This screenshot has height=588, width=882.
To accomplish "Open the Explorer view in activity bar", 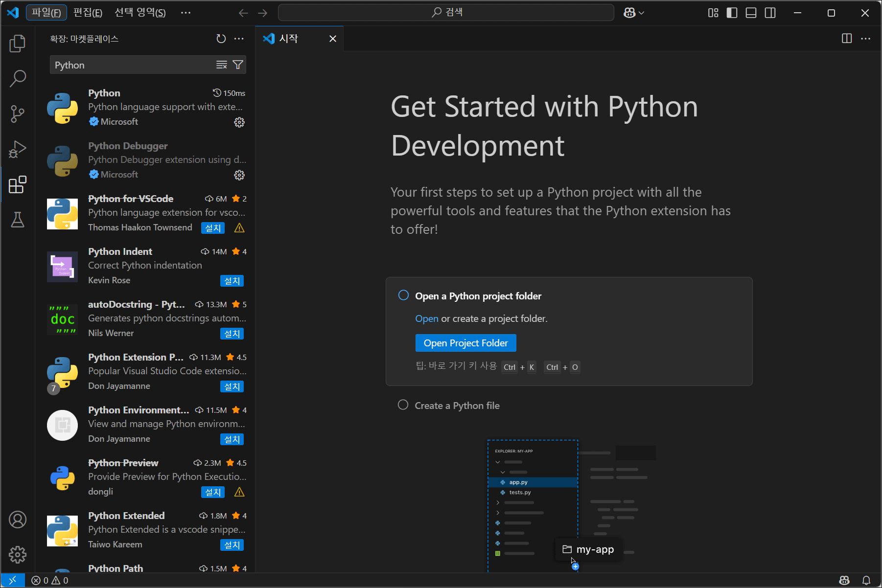I will click(x=18, y=43).
